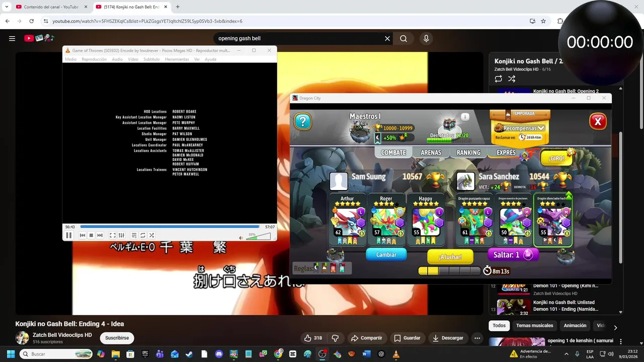The width and height of the screenshot is (644, 362).
Task: Reload the browser page
Action: coord(31,21)
